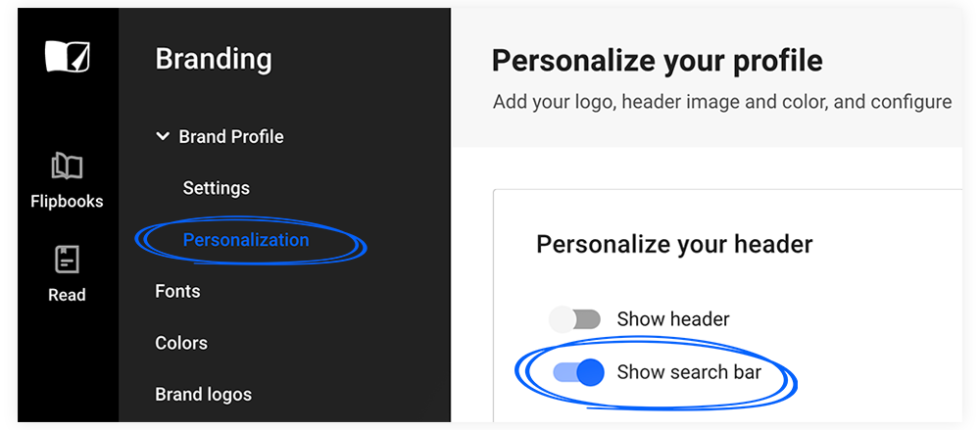Open the Fonts section
This screenshot has width=980, height=430.
coord(177,291)
